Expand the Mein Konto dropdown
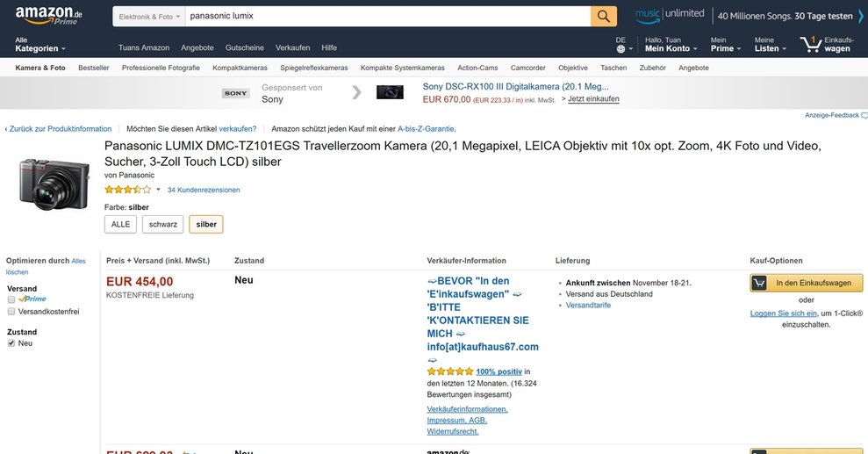This screenshot has width=868, height=454. point(671,44)
